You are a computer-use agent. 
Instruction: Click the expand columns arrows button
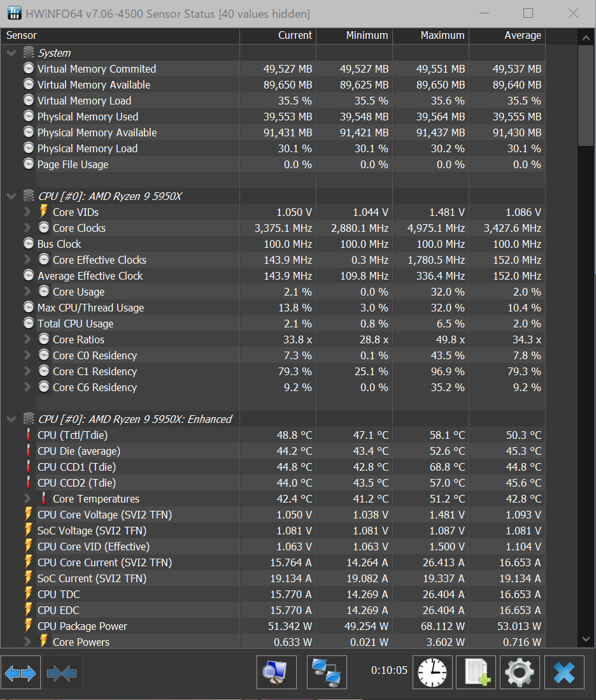pyautogui.click(x=20, y=673)
